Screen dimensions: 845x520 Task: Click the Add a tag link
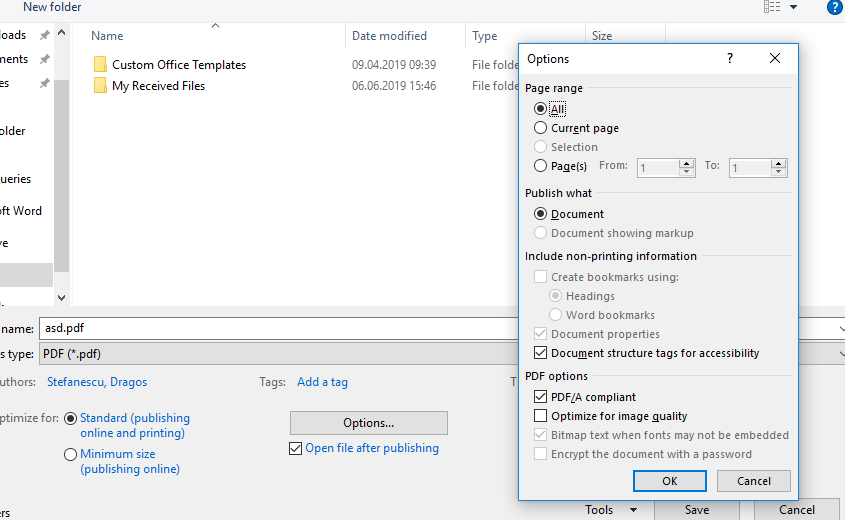322,382
